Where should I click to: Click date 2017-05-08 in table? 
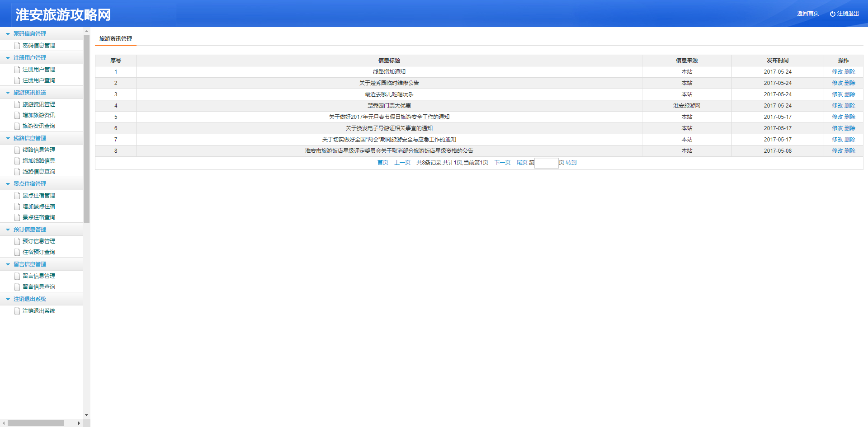click(x=778, y=151)
